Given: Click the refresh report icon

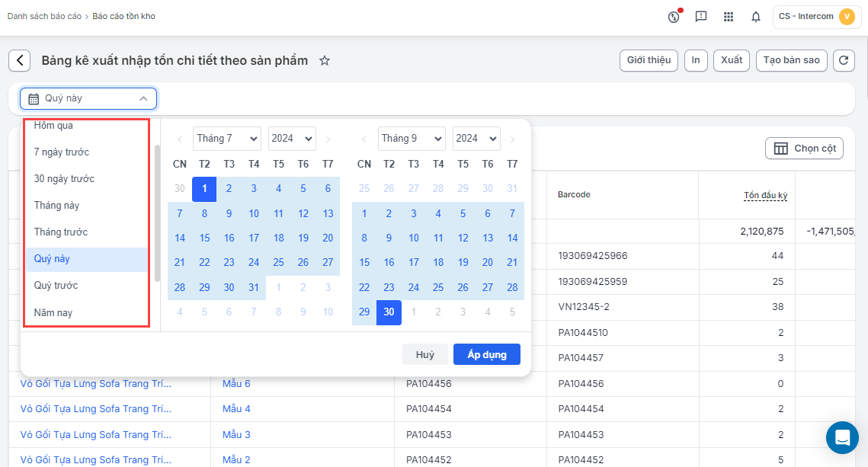Looking at the screenshot, I should point(844,61).
